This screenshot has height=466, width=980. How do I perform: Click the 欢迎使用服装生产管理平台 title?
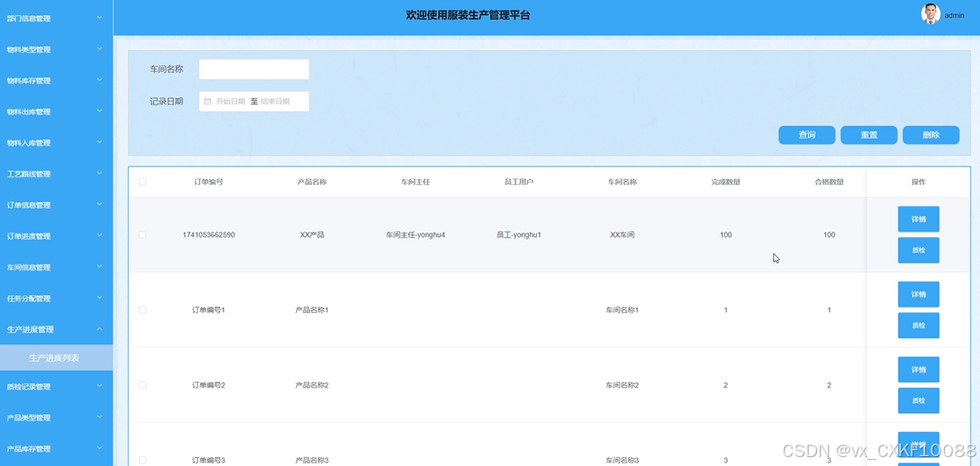pos(467,15)
